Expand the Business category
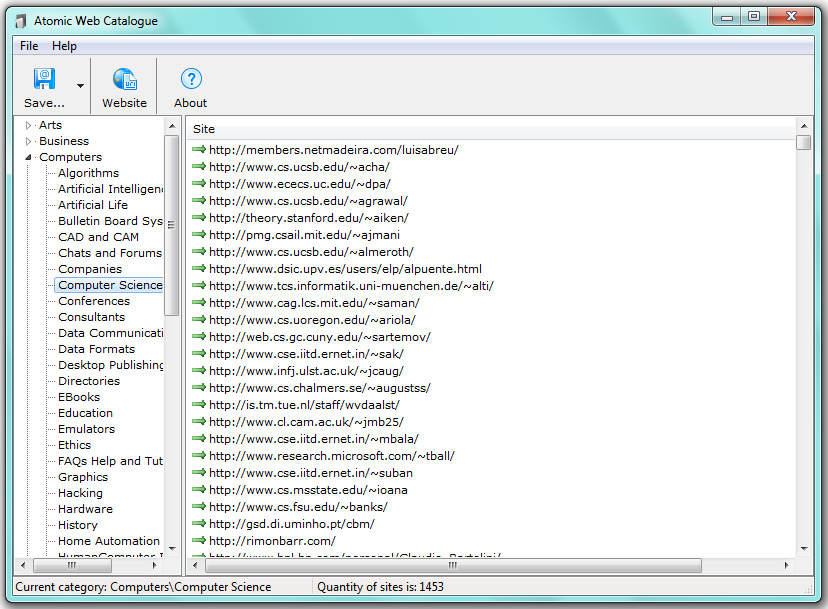 pyautogui.click(x=29, y=141)
